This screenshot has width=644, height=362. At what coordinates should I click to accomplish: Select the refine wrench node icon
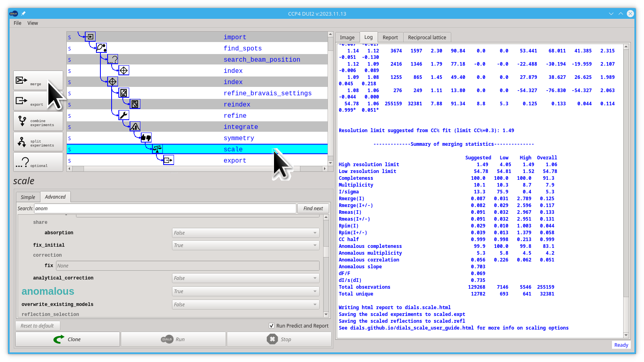coord(124,115)
